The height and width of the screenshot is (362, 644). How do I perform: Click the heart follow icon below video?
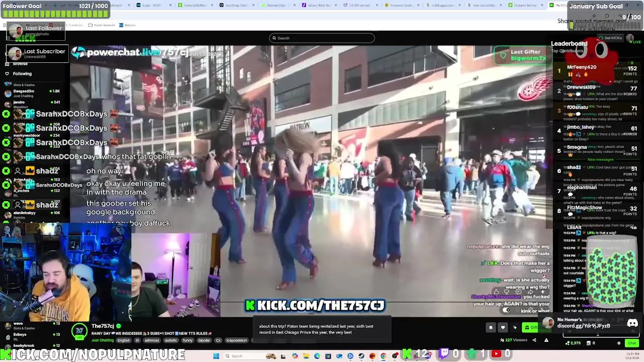503,327
